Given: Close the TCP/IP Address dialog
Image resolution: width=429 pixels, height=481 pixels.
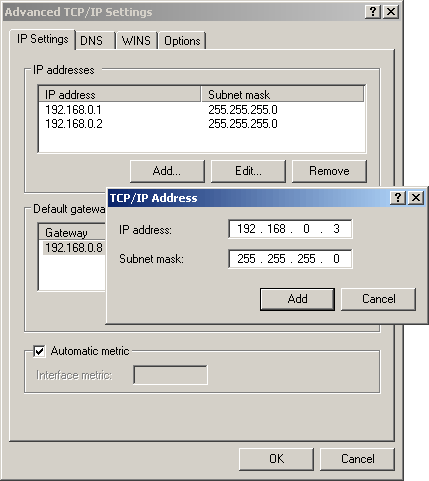Looking at the screenshot, I should click(416, 198).
